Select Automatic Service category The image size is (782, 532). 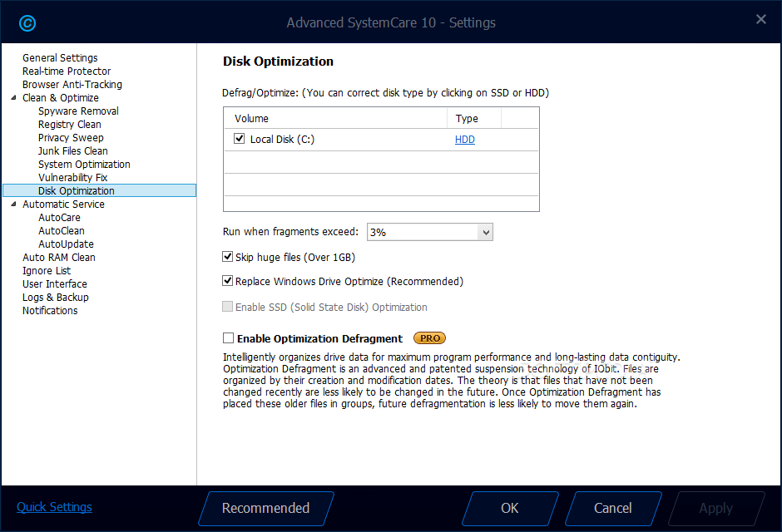[x=63, y=204]
